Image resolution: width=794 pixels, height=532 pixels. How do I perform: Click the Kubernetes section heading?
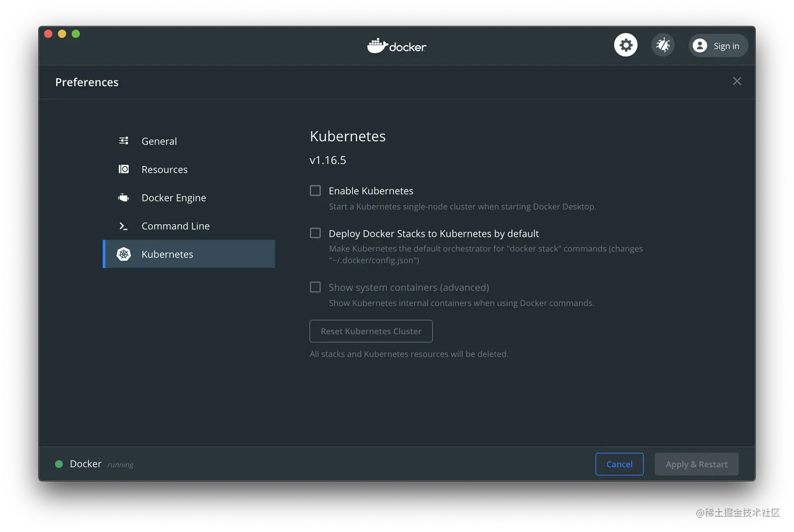point(348,137)
